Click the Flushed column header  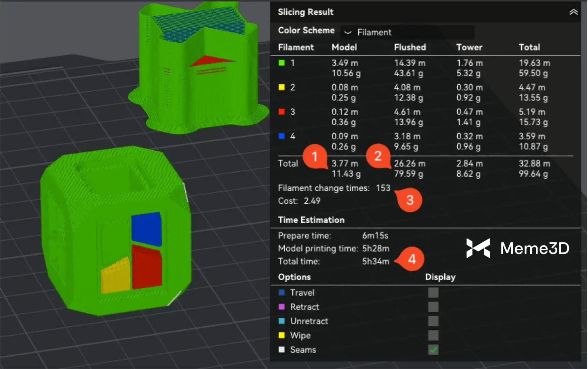point(410,47)
